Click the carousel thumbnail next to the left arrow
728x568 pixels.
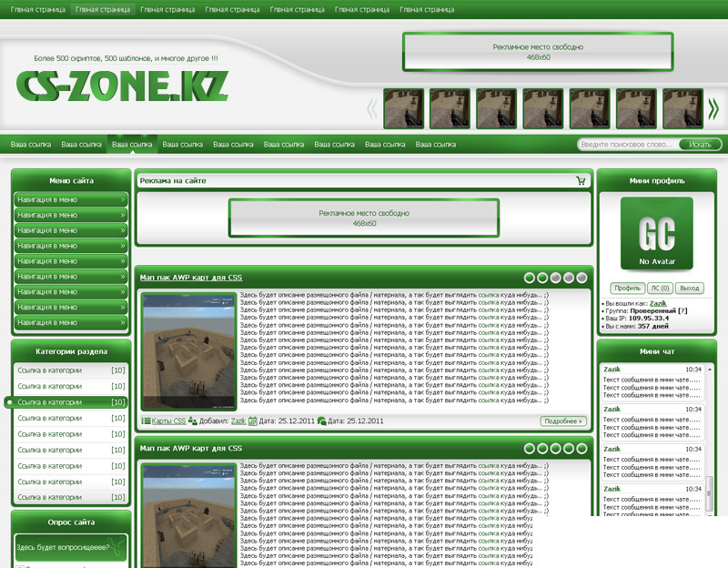coord(403,108)
